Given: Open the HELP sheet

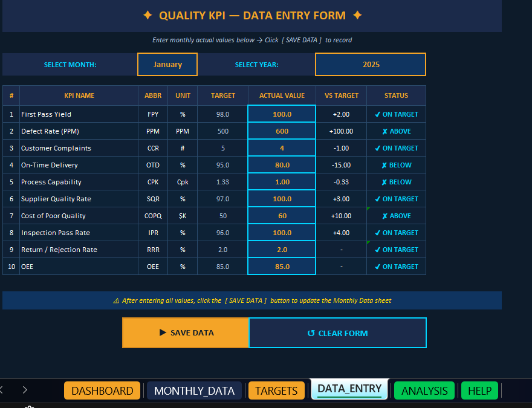Looking at the screenshot, I should click(x=479, y=390).
